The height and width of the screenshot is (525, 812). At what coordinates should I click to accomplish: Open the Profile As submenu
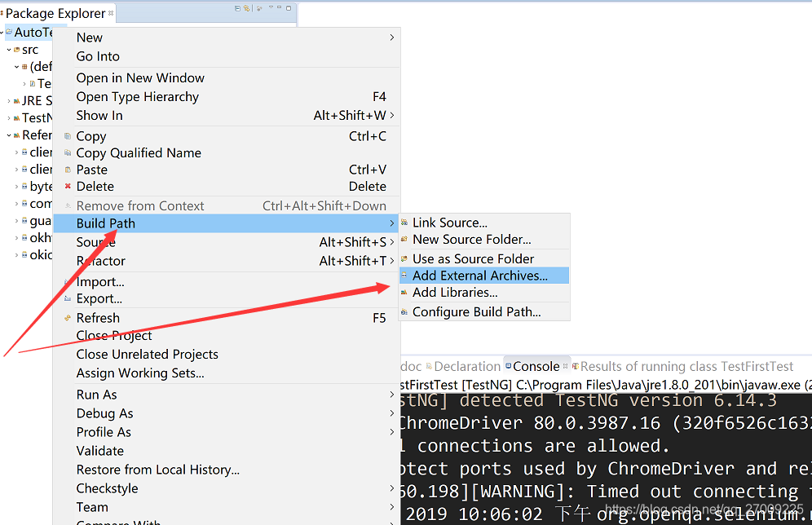point(227,432)
